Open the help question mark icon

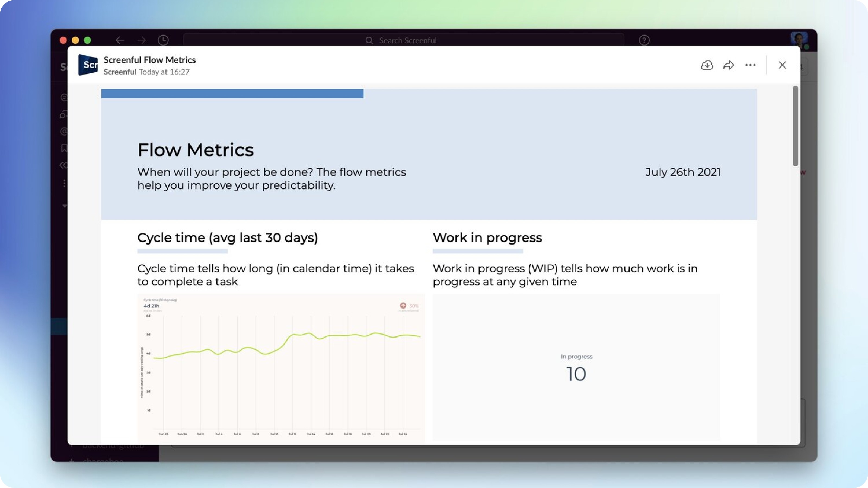pyautogui.click(x=644, y=40)
